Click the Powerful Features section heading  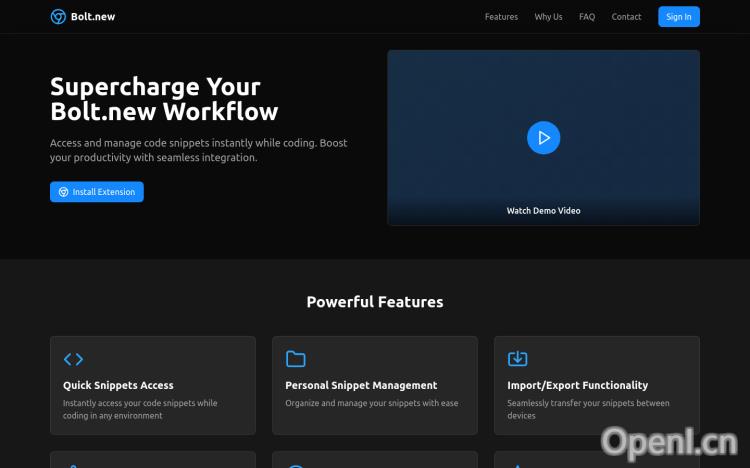pyautogui.click(x=374, y=302)
